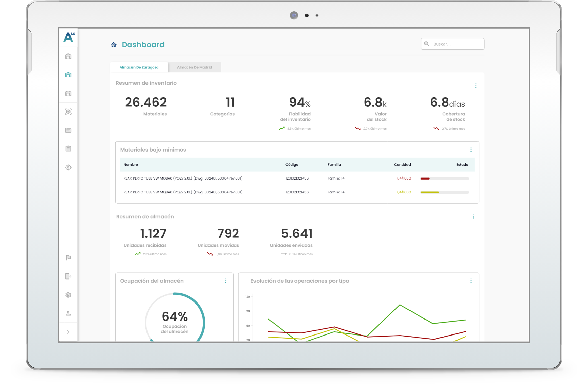Open Evolución de las operaciones options menu
The width and height of the screenshot is (588, 389).
point(471,281)
